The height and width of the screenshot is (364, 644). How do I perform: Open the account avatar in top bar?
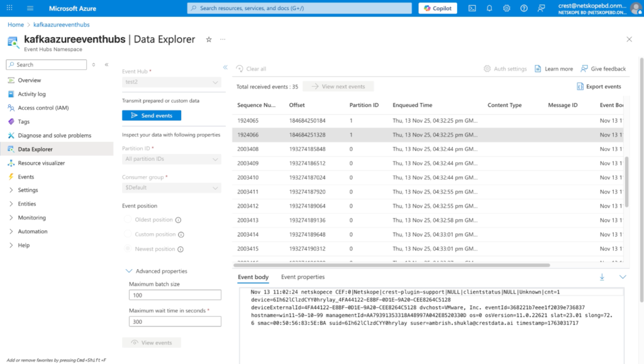pyautogui.click(x=636, y=8)
